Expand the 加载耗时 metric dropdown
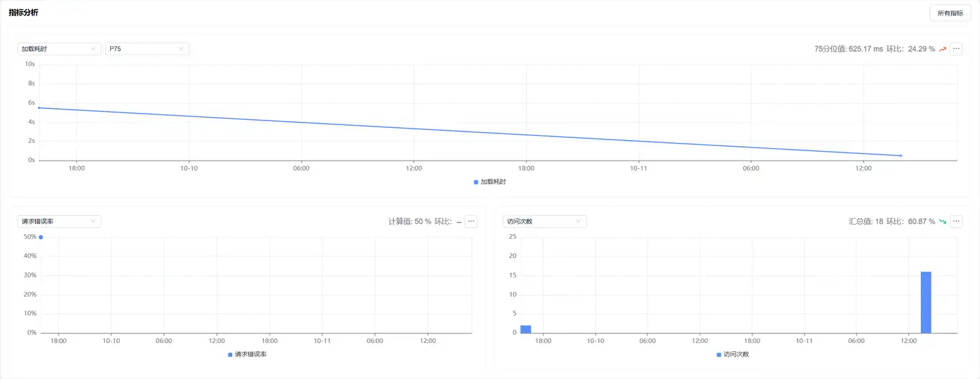The image size is (980, 379). pos(59,49)
